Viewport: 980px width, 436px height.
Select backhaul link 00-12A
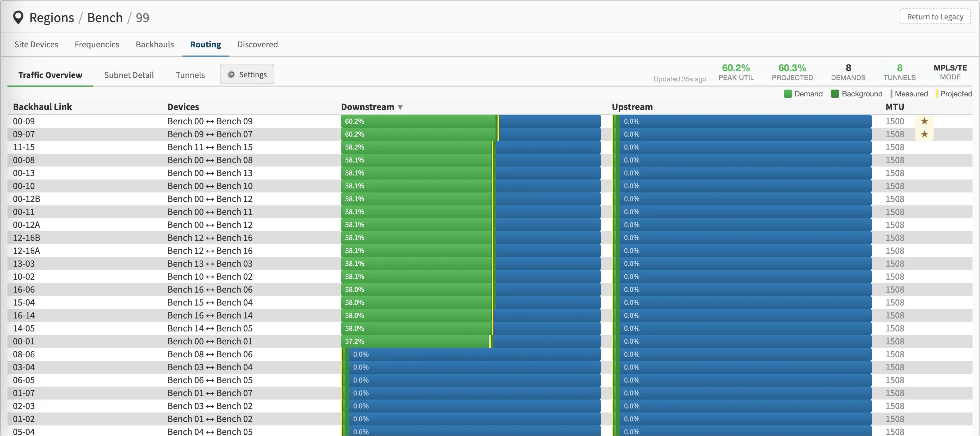tap(26, 225)
